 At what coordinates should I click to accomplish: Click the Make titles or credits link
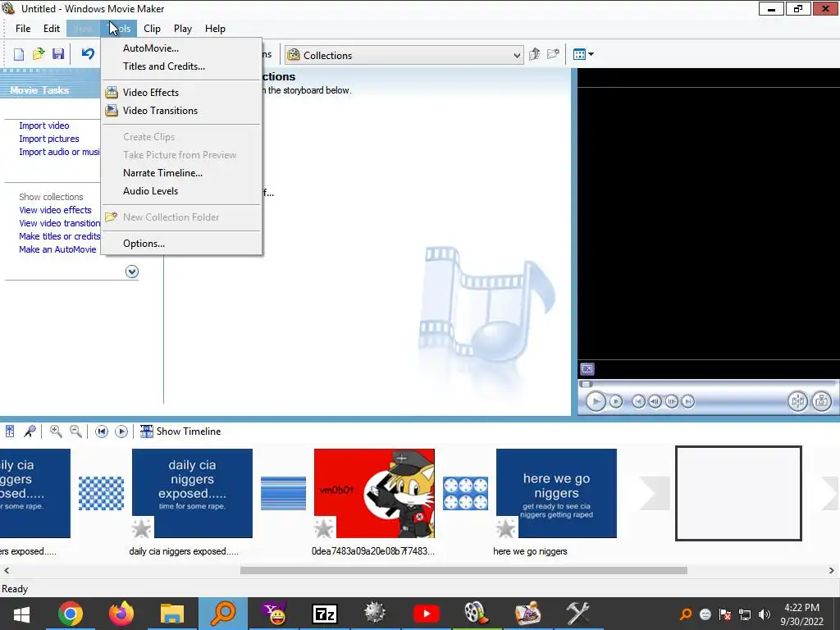pyautogui.click(x=59, y=236)
